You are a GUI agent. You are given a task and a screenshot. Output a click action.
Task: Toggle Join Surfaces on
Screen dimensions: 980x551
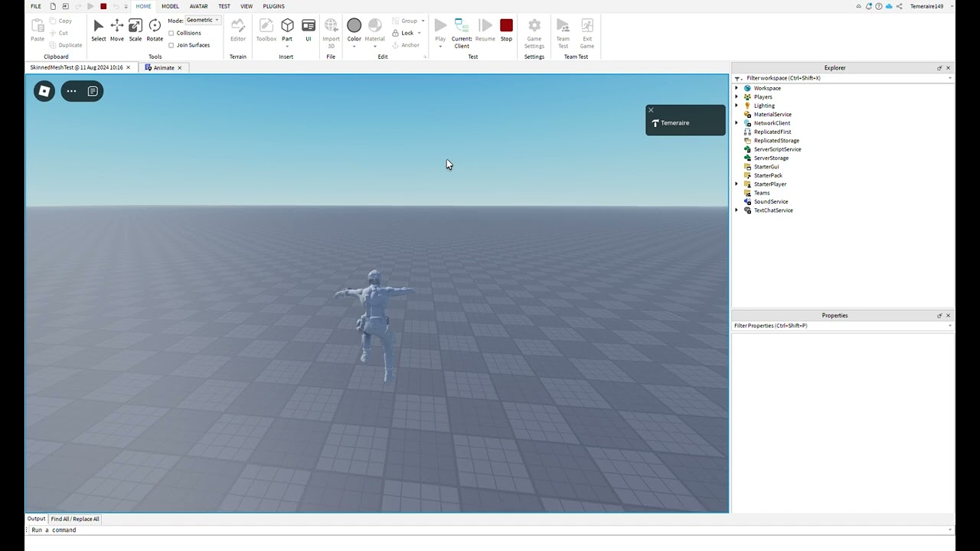click(171, 45)
